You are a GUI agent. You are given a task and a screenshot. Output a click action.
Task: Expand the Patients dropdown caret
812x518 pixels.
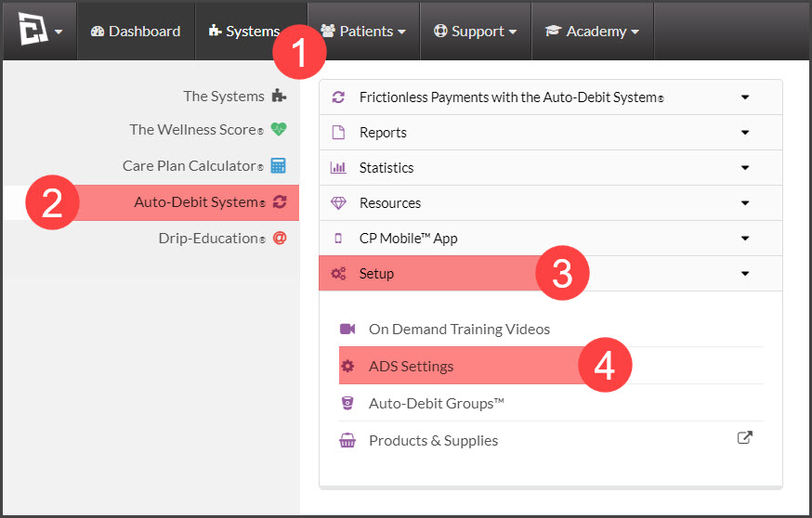(x=401, y=32)
